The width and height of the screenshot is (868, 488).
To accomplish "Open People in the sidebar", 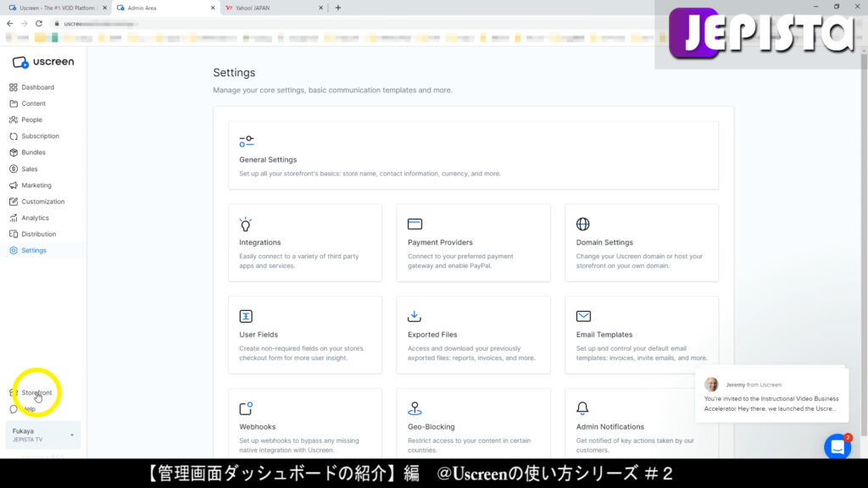I will 31,119.
